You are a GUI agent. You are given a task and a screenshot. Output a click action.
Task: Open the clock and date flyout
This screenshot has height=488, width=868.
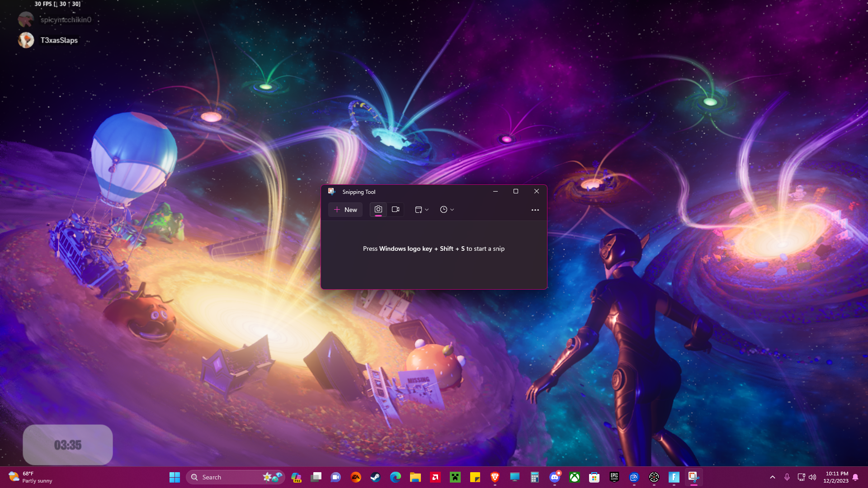pos(836,477)
